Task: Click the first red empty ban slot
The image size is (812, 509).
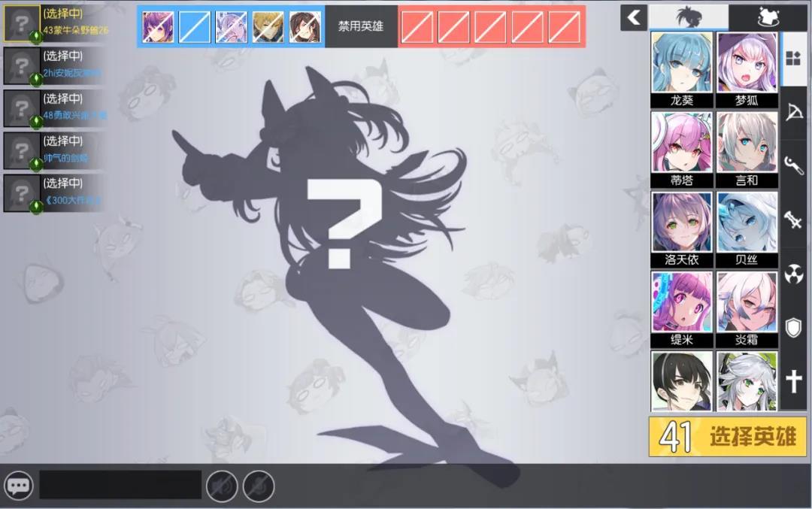Action: click(x=417, y=27)
